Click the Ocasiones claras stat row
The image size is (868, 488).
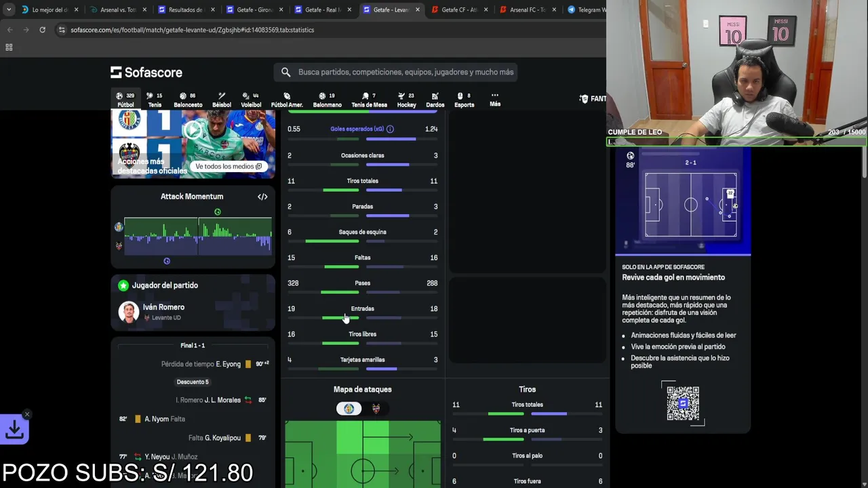(363, 159)
